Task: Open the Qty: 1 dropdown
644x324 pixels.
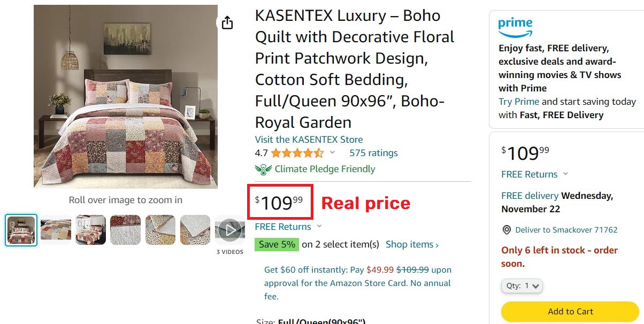Action: pyautogui.click(x=522, y=286)
